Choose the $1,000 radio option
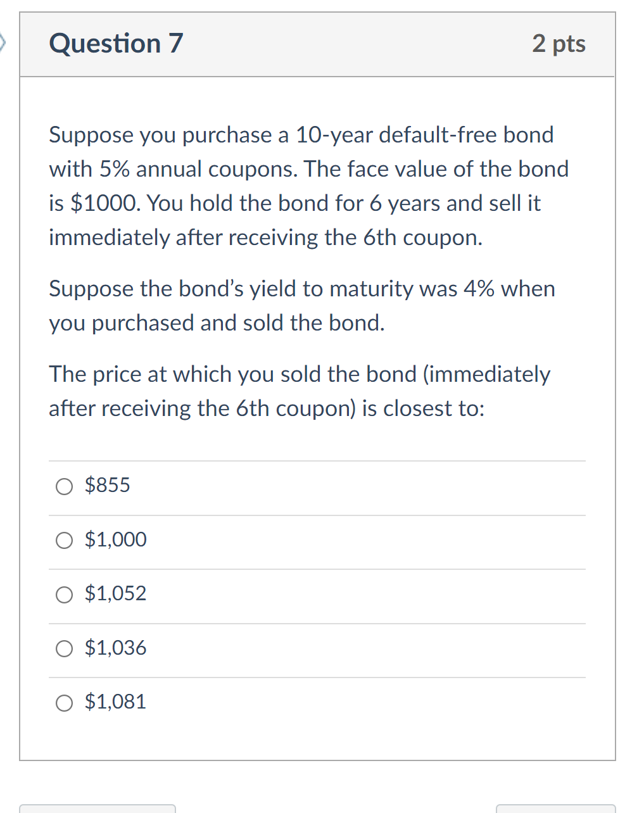This screenshot has height=813, width=644. click(64, 541)
